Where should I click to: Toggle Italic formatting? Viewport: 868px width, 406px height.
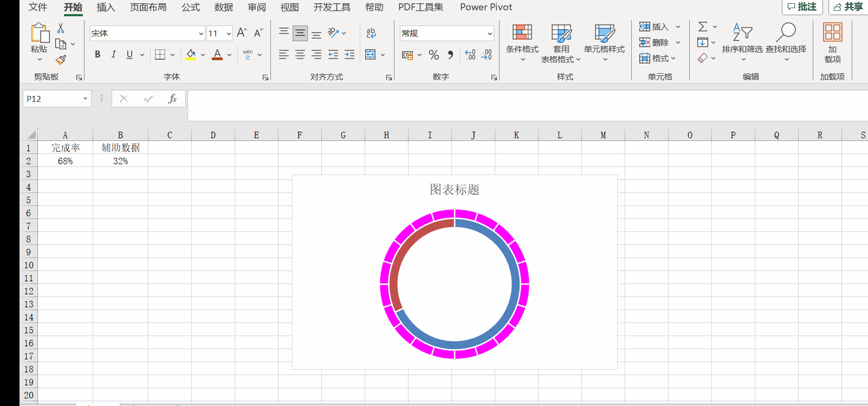(x=113, y=54)
